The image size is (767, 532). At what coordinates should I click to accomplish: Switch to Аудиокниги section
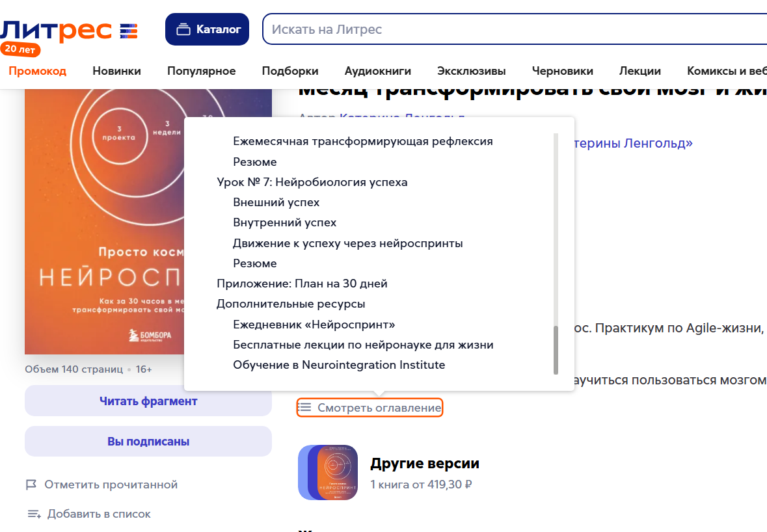click(377, 71)
